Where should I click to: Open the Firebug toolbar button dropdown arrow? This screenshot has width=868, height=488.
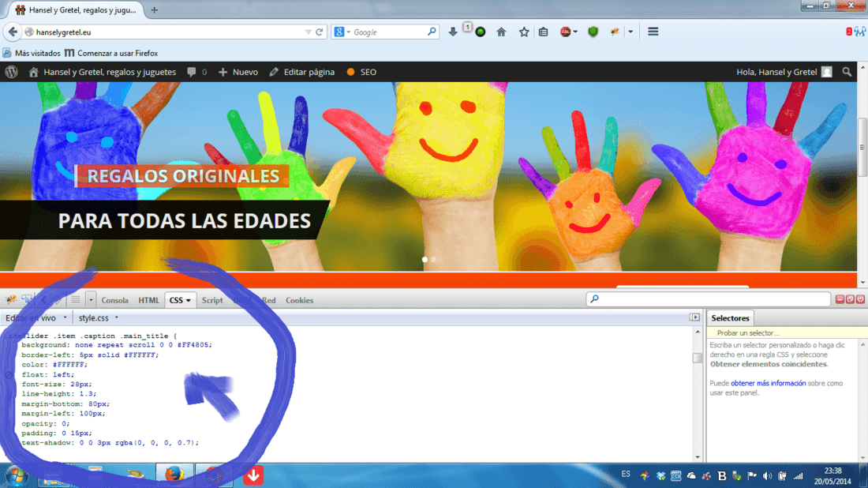click(630, 32)
